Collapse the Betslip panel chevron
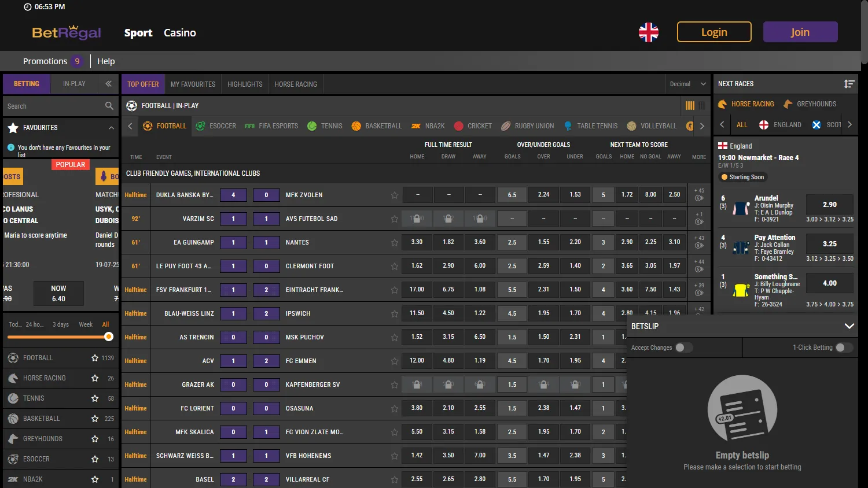The image size is (868, 488). 849,326
